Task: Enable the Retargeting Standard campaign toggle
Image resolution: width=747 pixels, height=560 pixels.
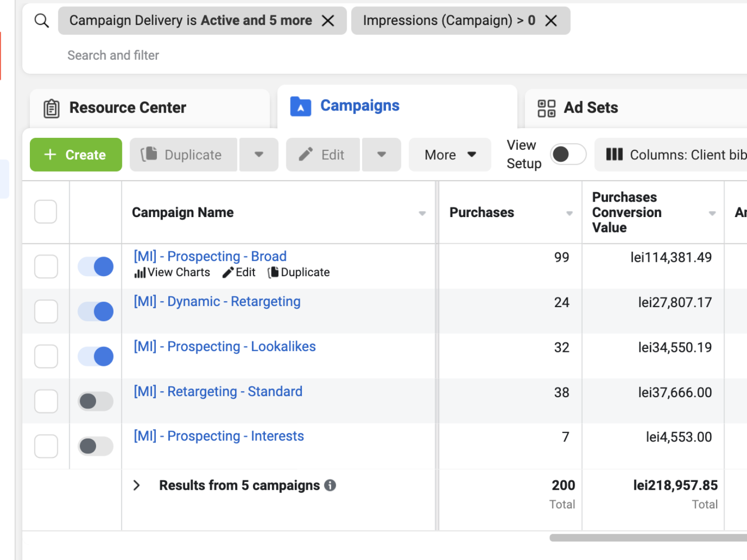Action: [x=96, y=401]
